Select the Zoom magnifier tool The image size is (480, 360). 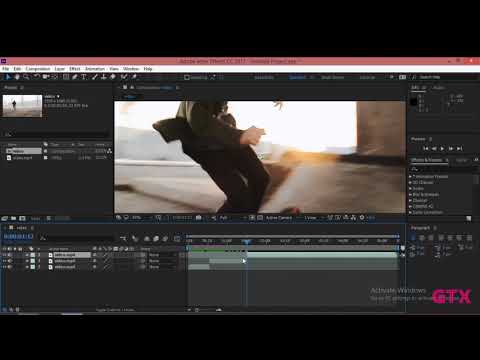pyautogui.click(x=26, y=77)
